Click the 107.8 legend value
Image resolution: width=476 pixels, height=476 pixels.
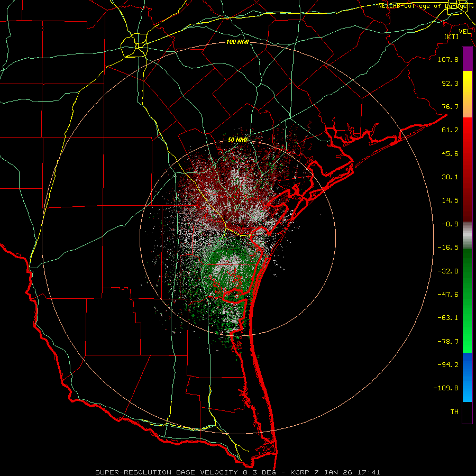point(448,59)
